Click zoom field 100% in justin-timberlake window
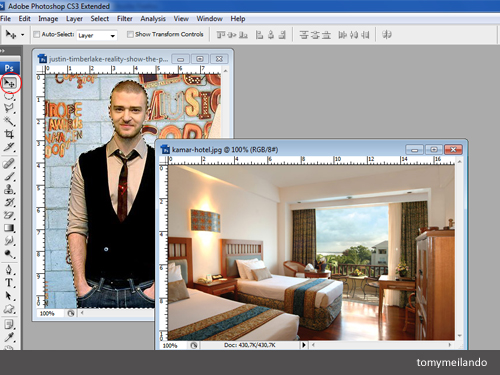Image resolution: width=500 pixels, height=375 pixels. (51, 313)
